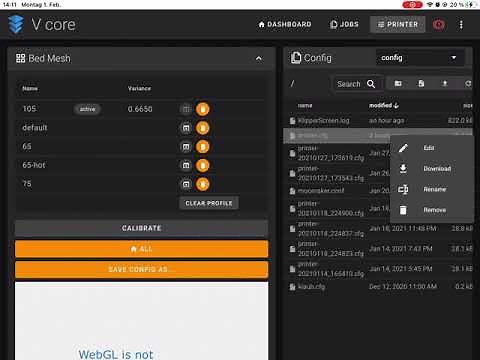Click the WebGL mesh preview area
Screen dimensions: 480x360
click(141, 321)
